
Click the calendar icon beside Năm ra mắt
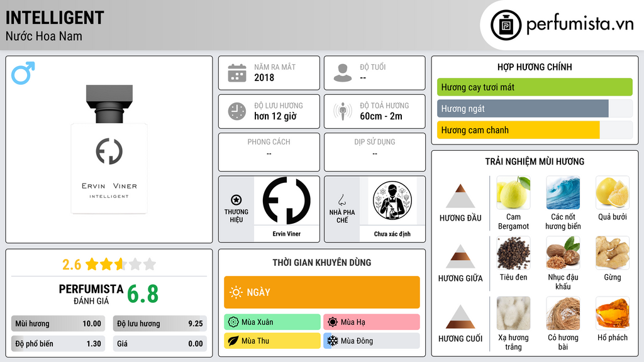(237, 73)
